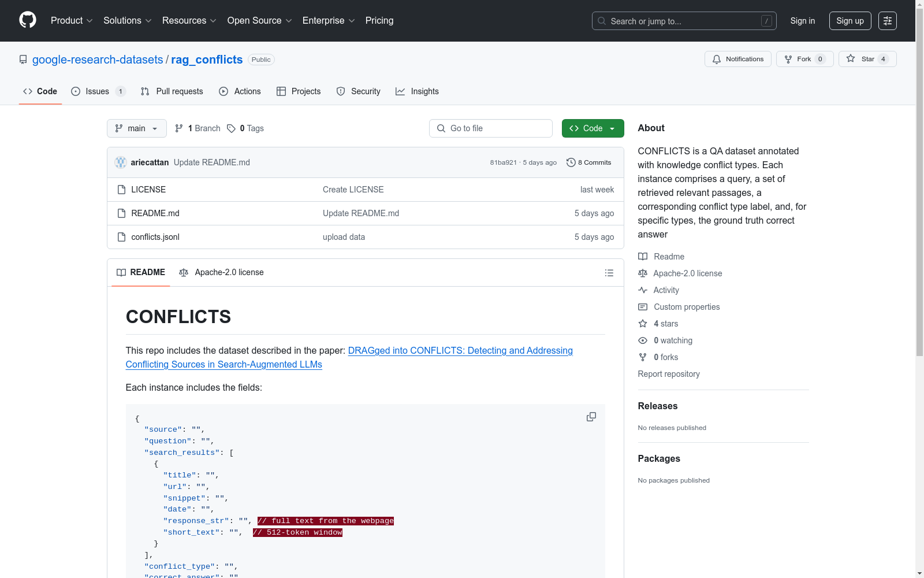Open the DRAGged into CONFLICTS paper link
This screenshot has height=578, width=924.
(349, 357)
